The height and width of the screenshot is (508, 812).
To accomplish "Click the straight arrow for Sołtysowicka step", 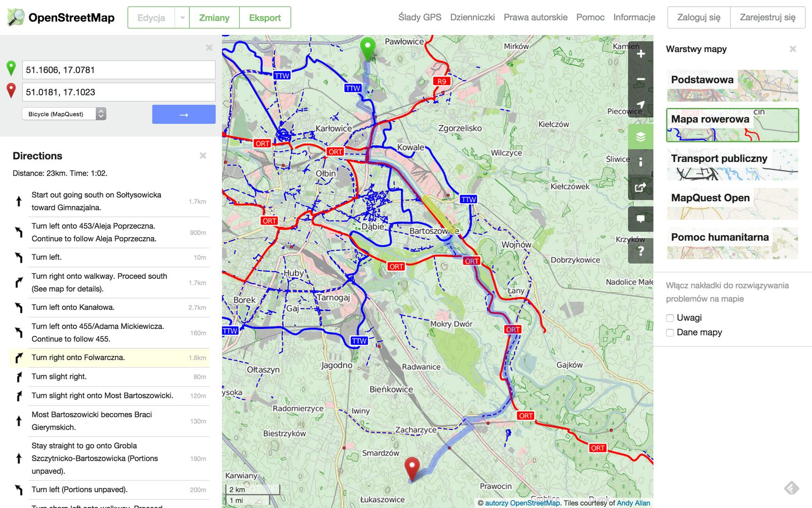I will 19,201.
